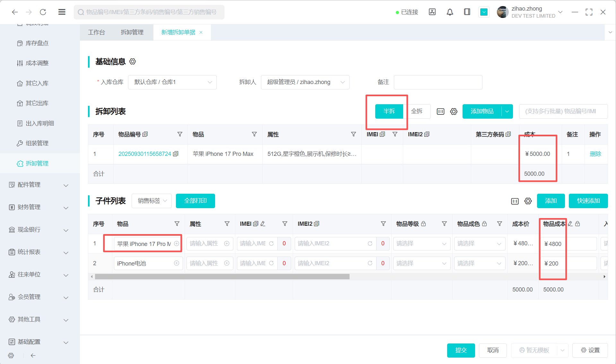This screenshot has height=364, width=616.
Task: Click 子件列表 column settings gear icon
Action: pyautogui.click(x=528, y=201)
